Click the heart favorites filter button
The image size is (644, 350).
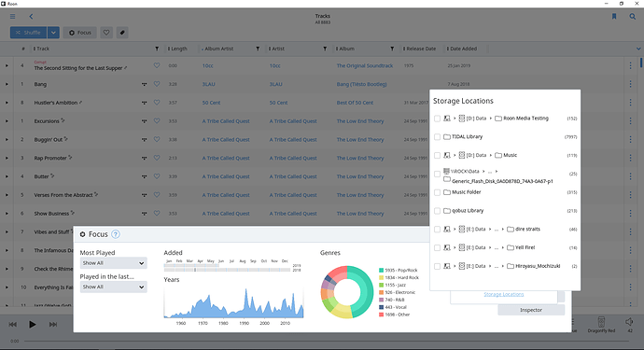click(106, 33)
